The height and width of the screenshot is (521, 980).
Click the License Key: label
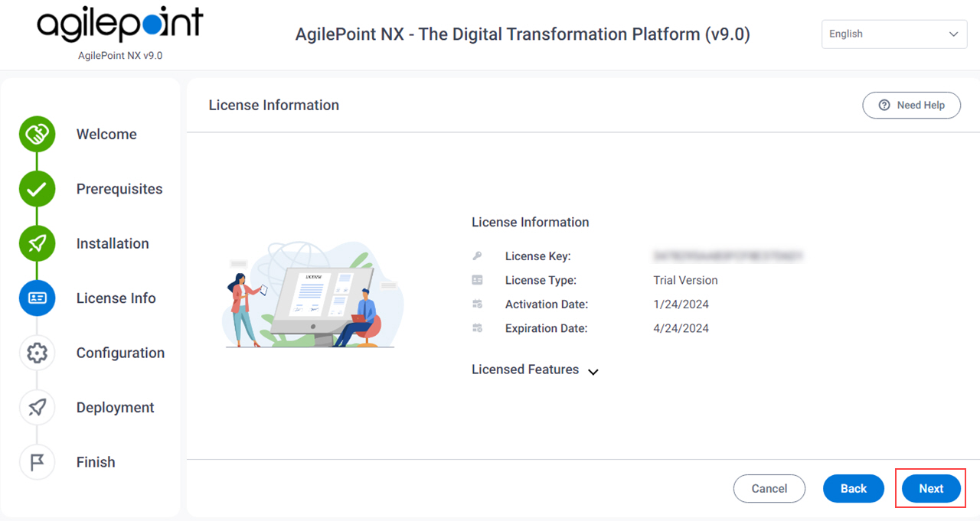coord(538,256)
